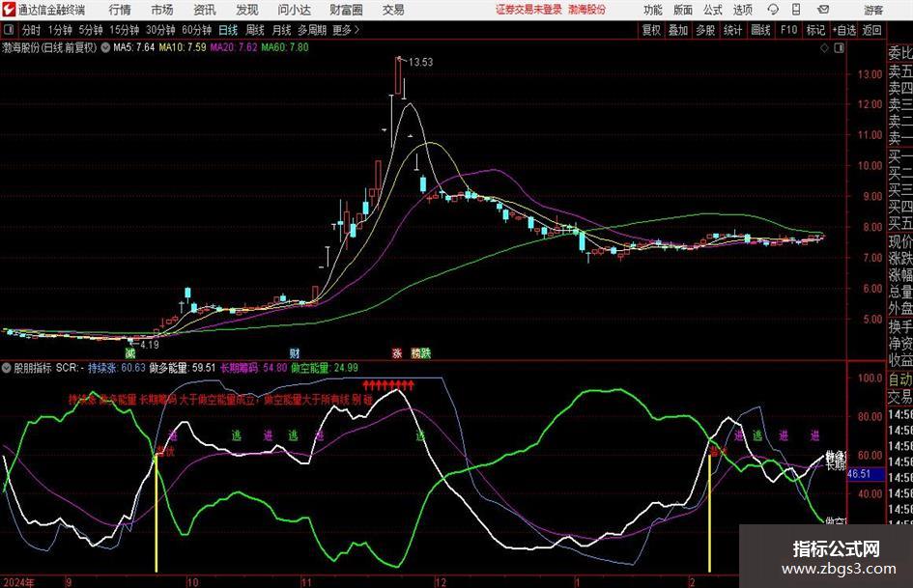
Task: Open the customer service headset icon
Action: [773, 10]
